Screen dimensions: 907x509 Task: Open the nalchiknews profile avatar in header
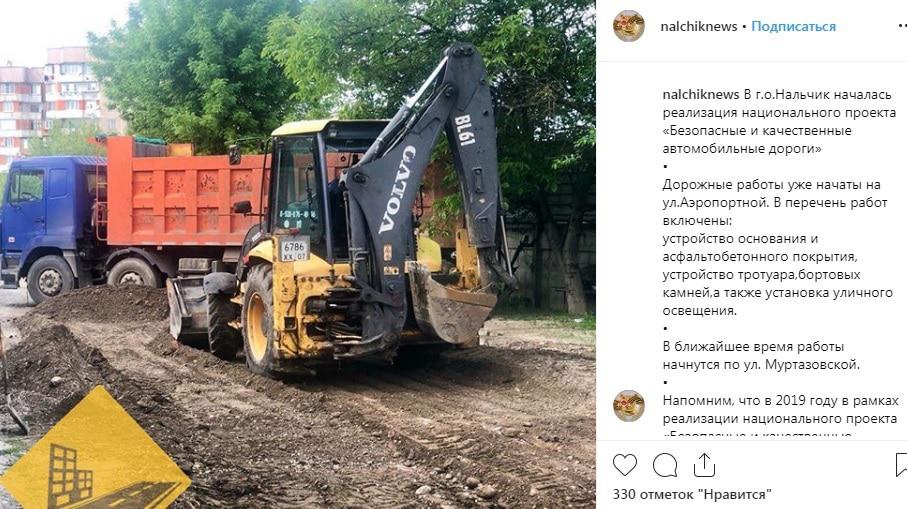(629, 26)
